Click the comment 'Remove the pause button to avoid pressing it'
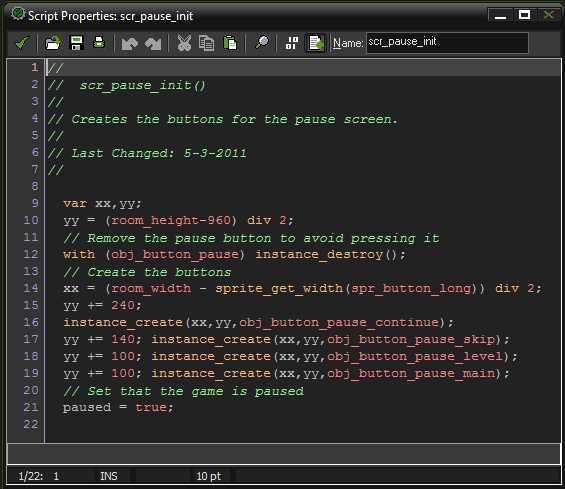Screen dimensions: 565x489 click(263, 238)
